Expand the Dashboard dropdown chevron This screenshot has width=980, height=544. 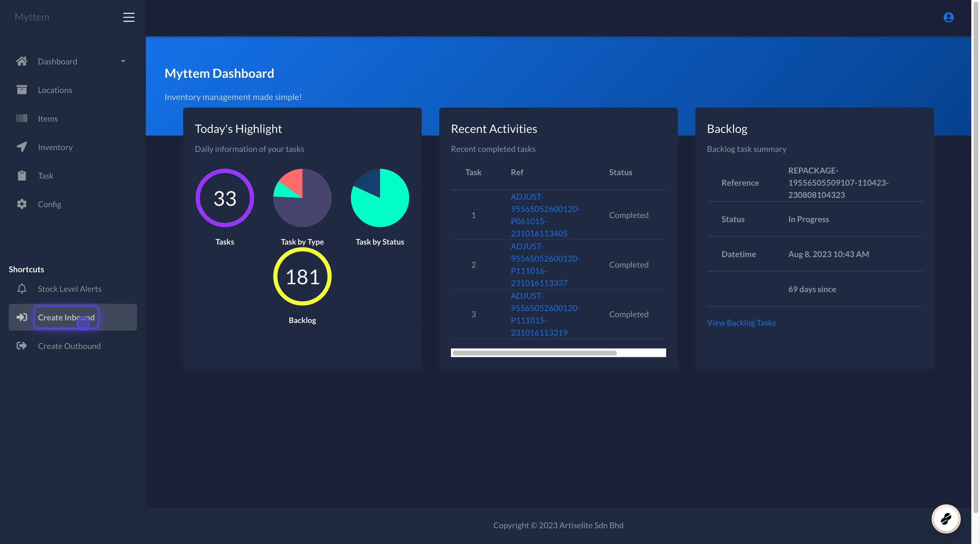123,61
